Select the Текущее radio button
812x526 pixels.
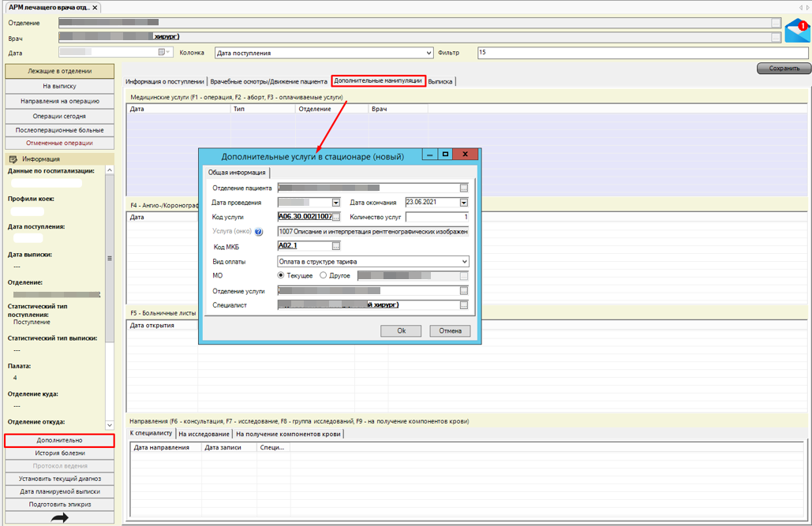281,275
